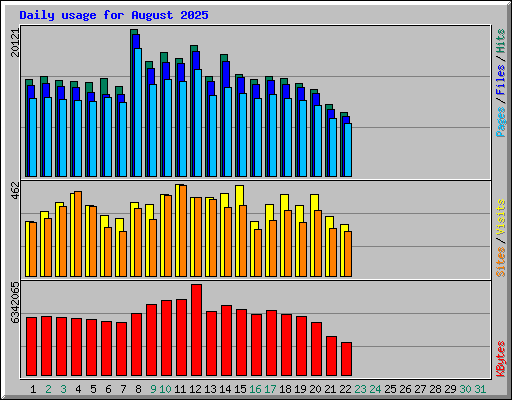Click day 4 on the x-axis

click(x=78, y=389)
